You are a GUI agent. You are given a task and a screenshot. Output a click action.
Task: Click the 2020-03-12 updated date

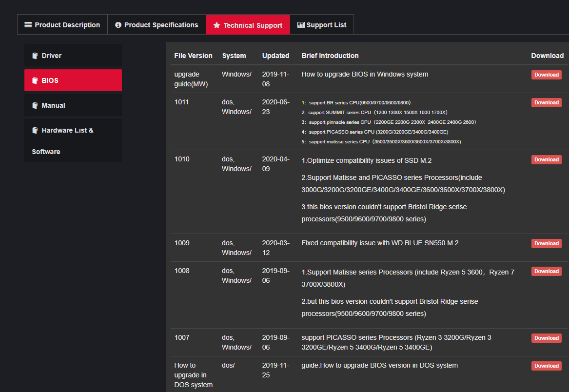[x=276, y=248]
